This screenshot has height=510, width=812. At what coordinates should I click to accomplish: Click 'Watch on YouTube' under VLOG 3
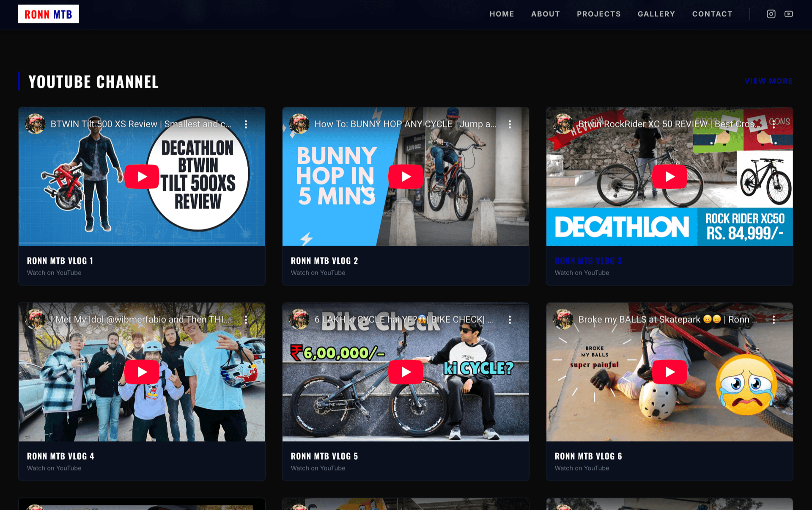point(582,273)
